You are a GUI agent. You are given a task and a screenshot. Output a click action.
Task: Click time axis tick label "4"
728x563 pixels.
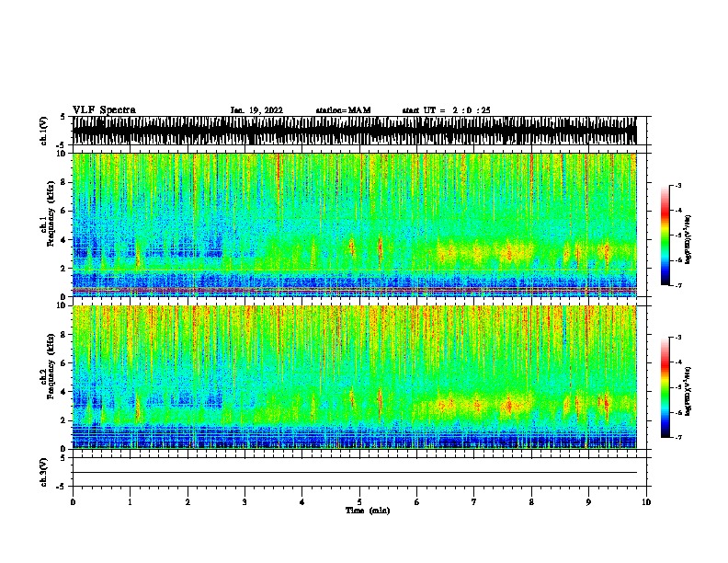(x=302, y=501)
